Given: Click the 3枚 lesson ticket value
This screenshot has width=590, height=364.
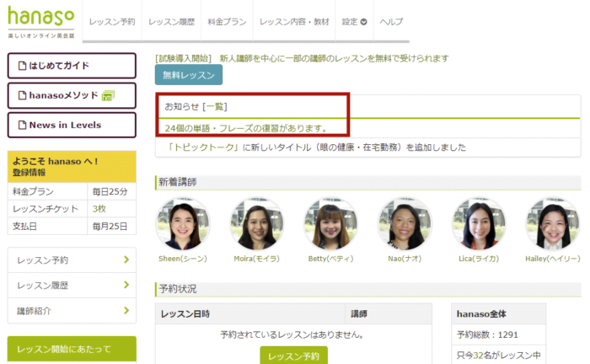Looking at the screenshot, I should [x=99, y=209].
